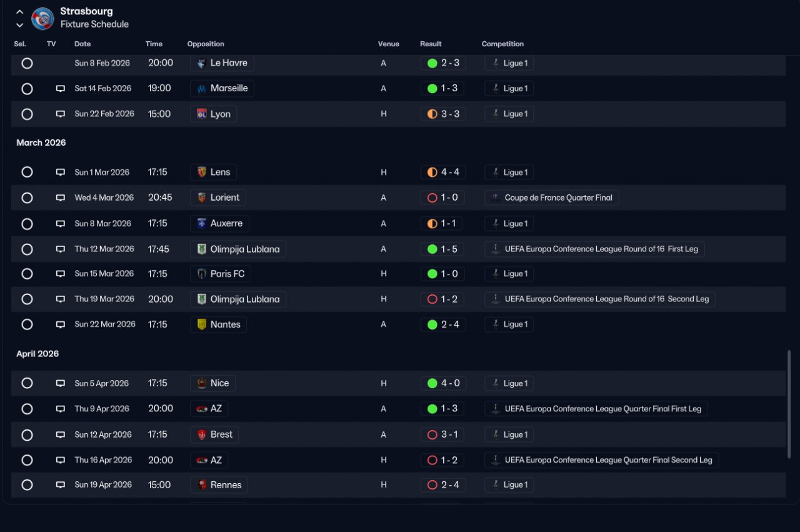Click the Lens club badge icon
The width and height of the screenshot is (800, 532).
click(x=202, y=172)
